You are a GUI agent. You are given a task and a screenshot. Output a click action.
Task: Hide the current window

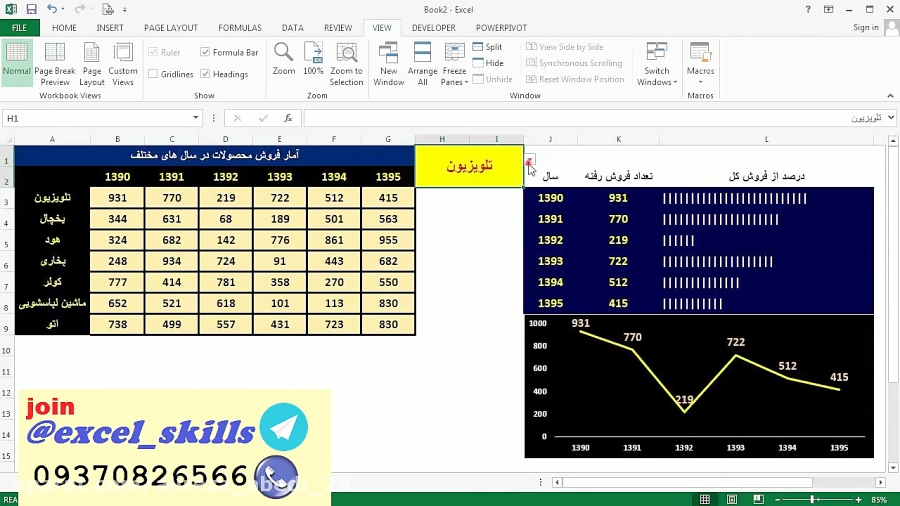[x=488, y=63]
